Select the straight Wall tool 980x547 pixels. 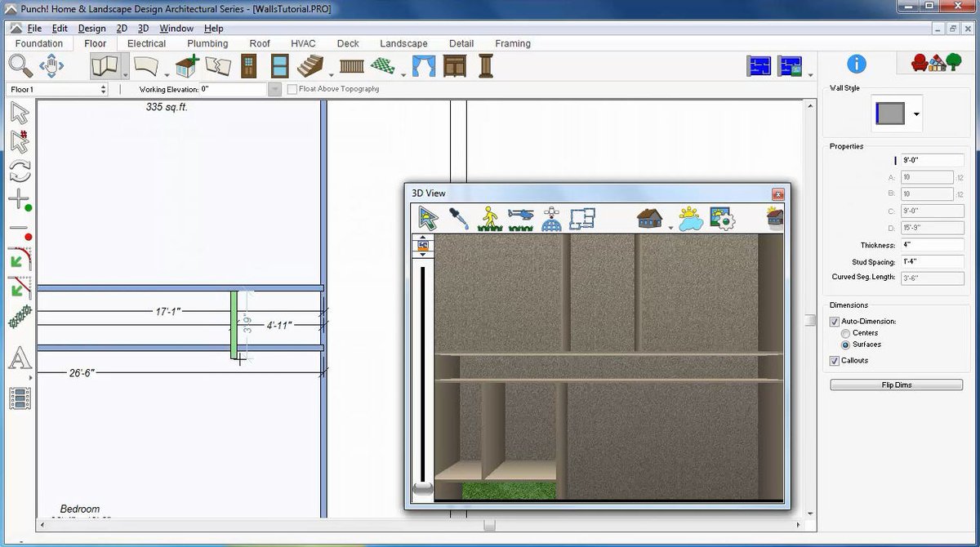point(105,65)
